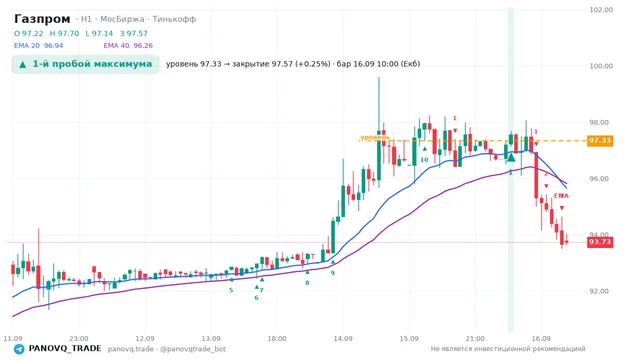Image resolution: width=640 pixels, height=360 pixels.
Task: Click the 97.33 orange price level tag
Action: 600,141
